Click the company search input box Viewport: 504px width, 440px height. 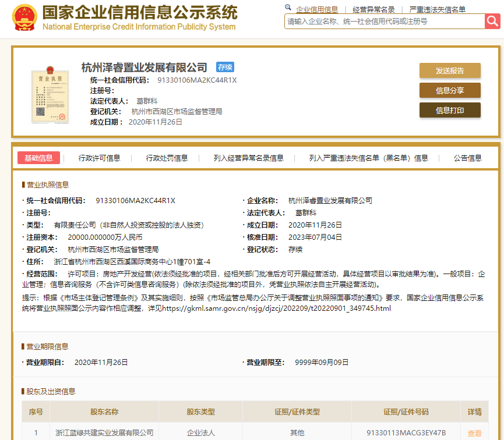[x=379, y=22]
